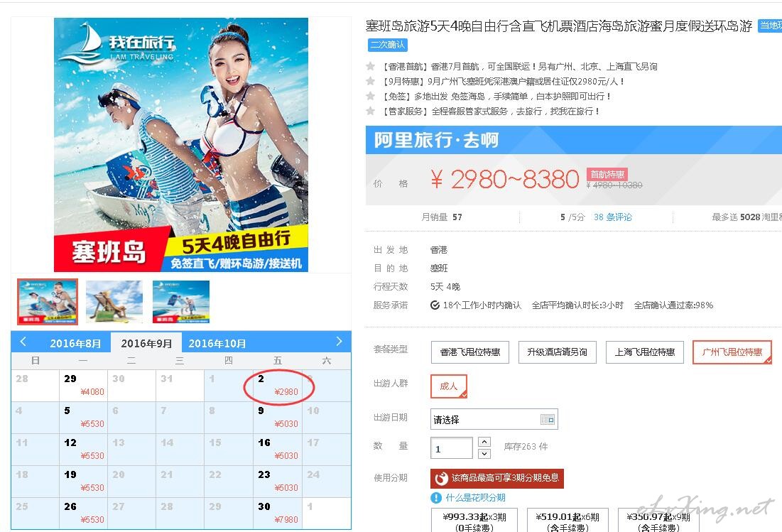Select the 上海飞甩位特惠 package option
The height and width of the screenshot is (532, 782).
click(x=644, y=352)
